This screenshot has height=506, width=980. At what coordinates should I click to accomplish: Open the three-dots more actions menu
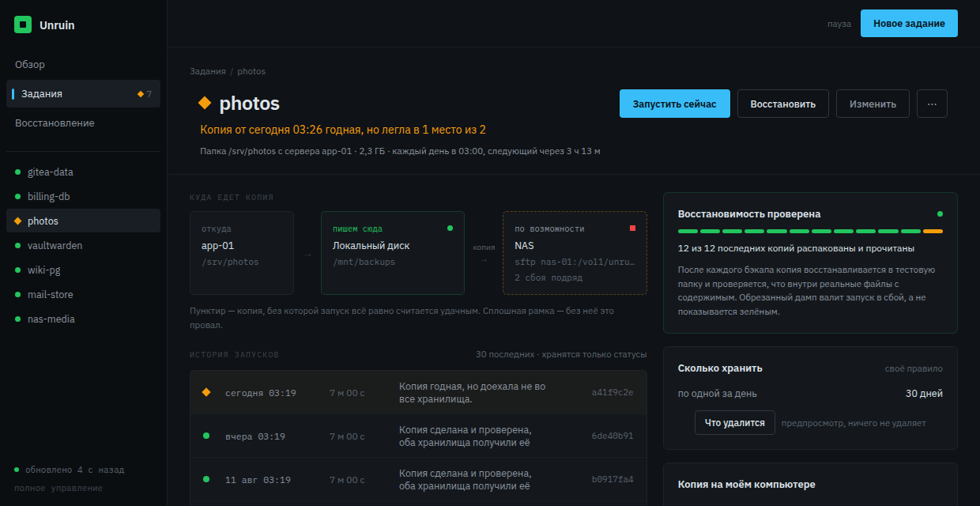coord(932,104)
